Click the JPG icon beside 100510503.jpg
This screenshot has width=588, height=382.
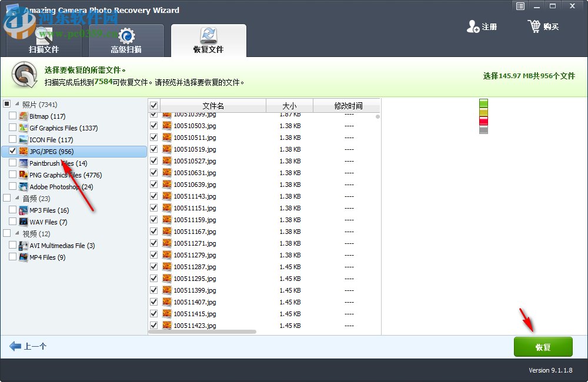point(167,126)
